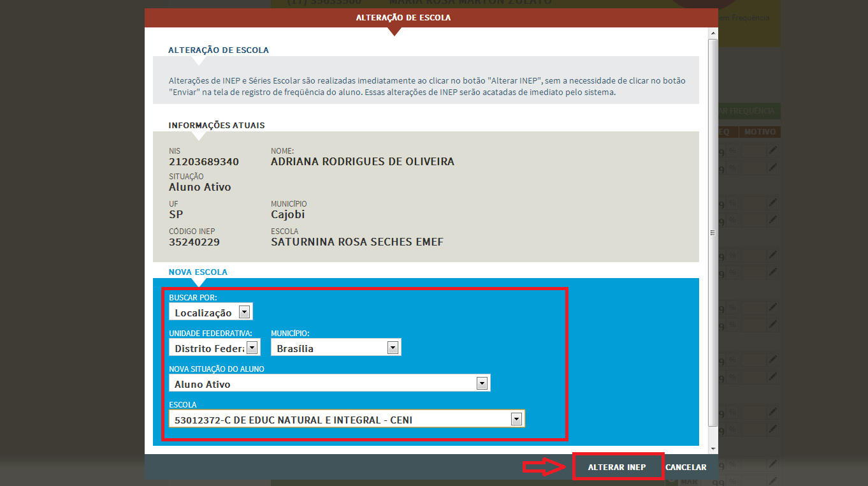Viewport: 868px width, 486px height.
Task: Click the dialog vertical scrollbar thumb
Action: [713, 233]
